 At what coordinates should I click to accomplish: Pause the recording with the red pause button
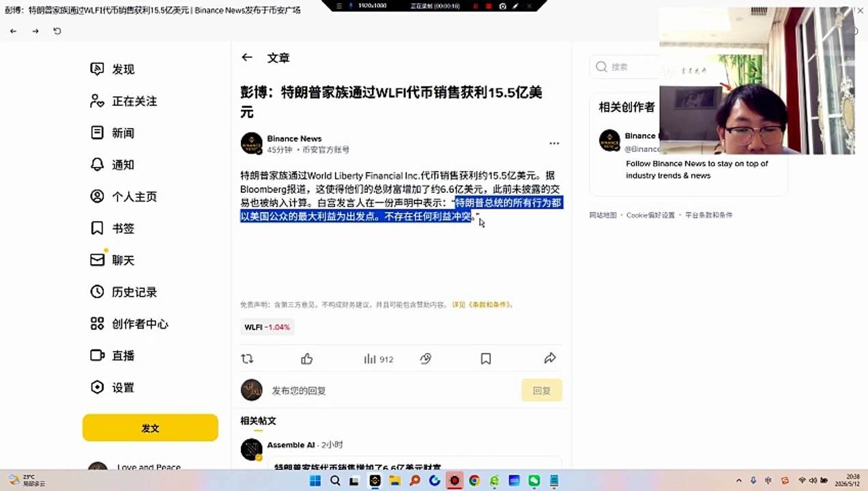coord(475,6)
